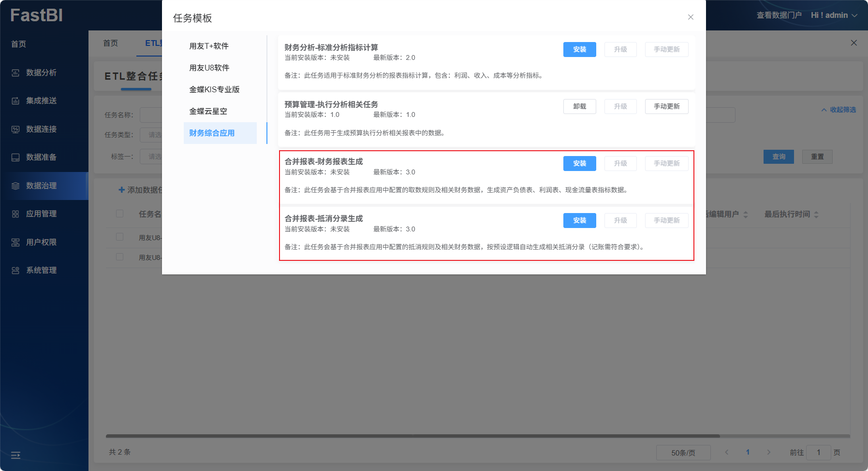Click the 数据分析 sidebar icon

[15, 73]
